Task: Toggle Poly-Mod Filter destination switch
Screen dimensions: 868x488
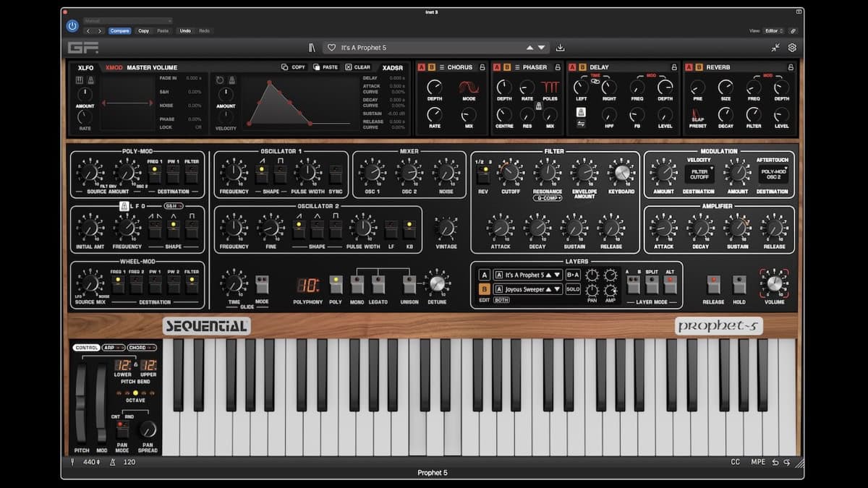Action: [192, 174]
